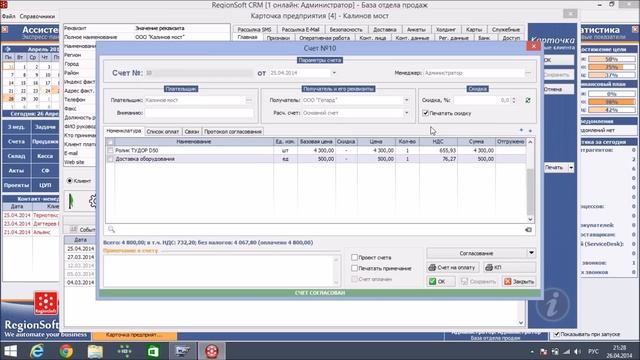Image resolution: width=640 pixels, height=360 pixels.
Task: Expand the Расч. счет dropdown
Action: (406, 113)
